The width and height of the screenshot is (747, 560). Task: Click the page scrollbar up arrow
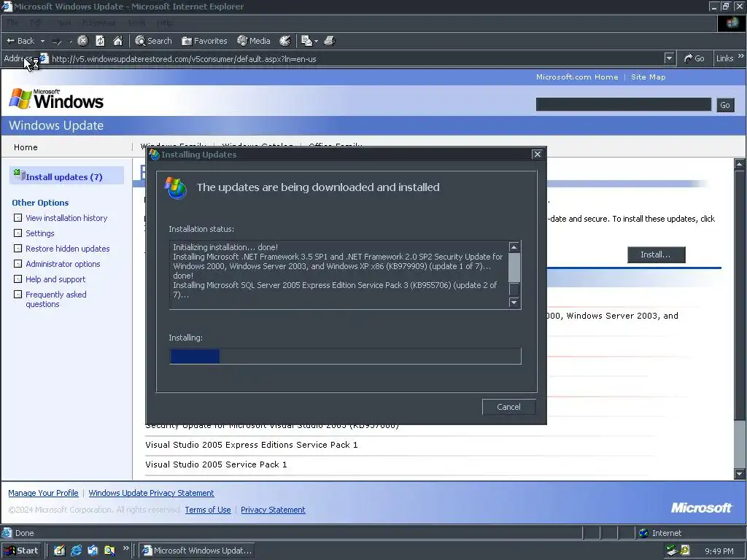pos(740,165)
